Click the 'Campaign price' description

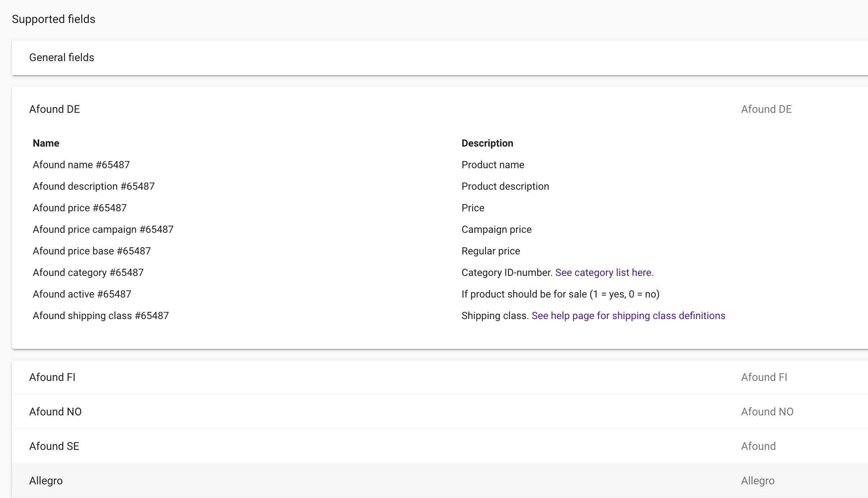(497, 230)
